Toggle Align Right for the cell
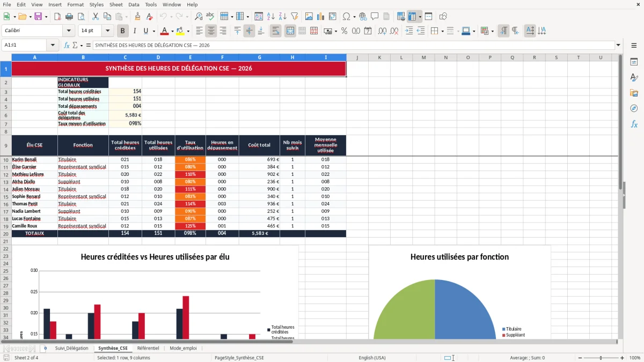This screenshot has width=644, height=362. tap(223, 31)
